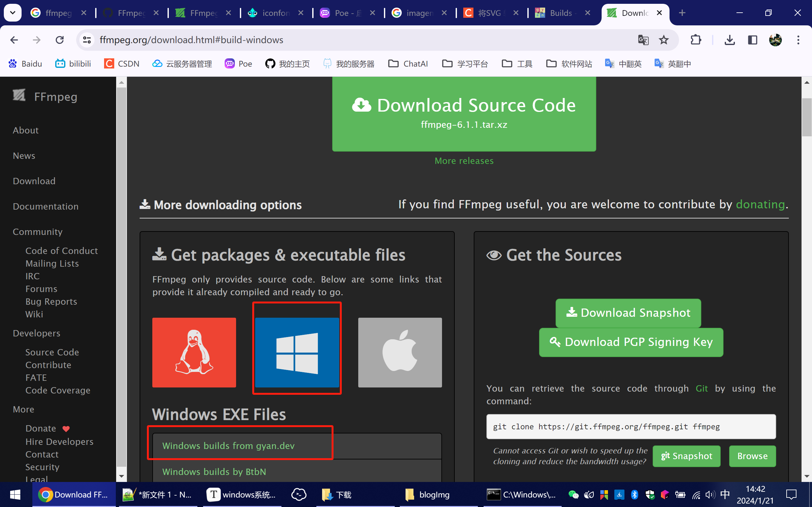
Task: Click the main page vertical scrollbar thumb
Action: click(x=807, y=117)
